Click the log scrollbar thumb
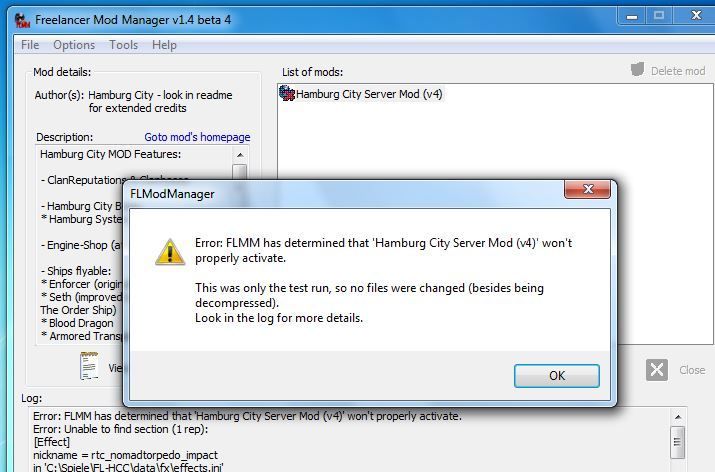Viewport: 715px width, 472px height. (x=678, y=442)
